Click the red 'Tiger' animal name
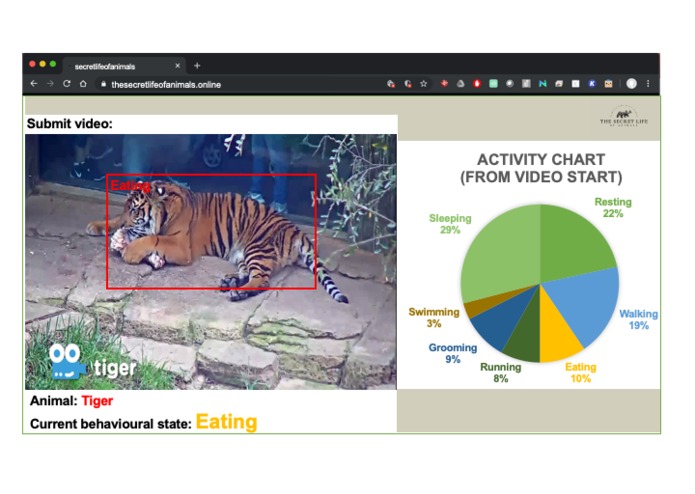 [x=97, y=401]
